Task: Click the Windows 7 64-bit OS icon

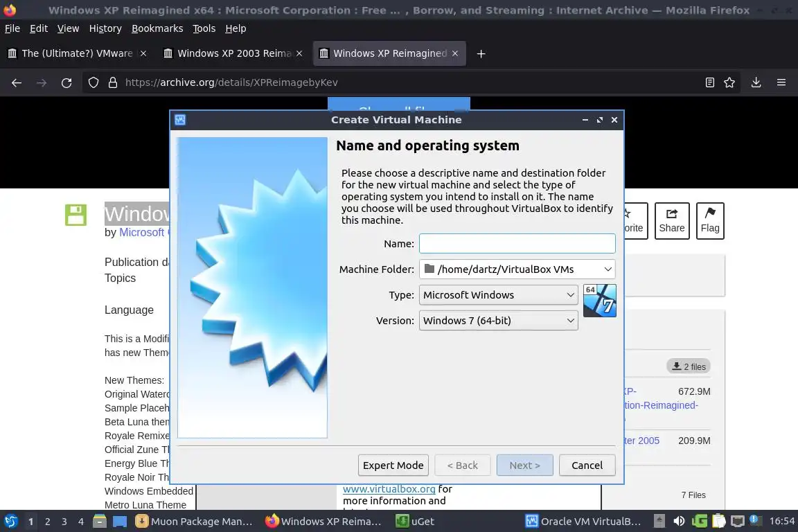Action: coord(599,301)
